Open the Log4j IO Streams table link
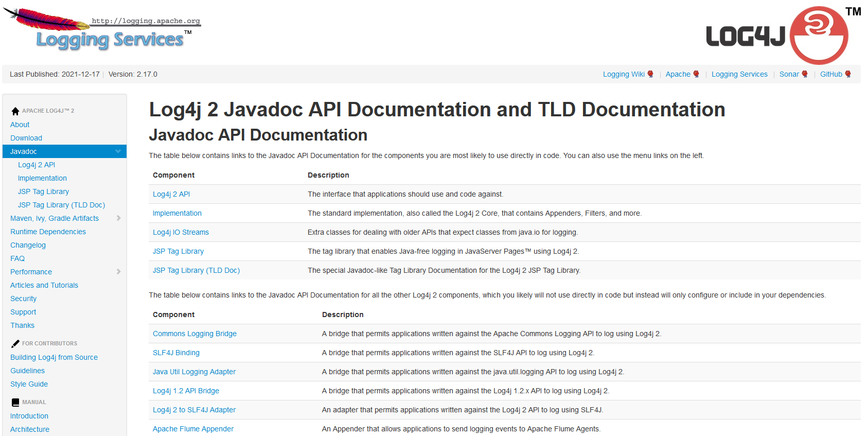The image size is (868, 436). [x=181, y=232]
